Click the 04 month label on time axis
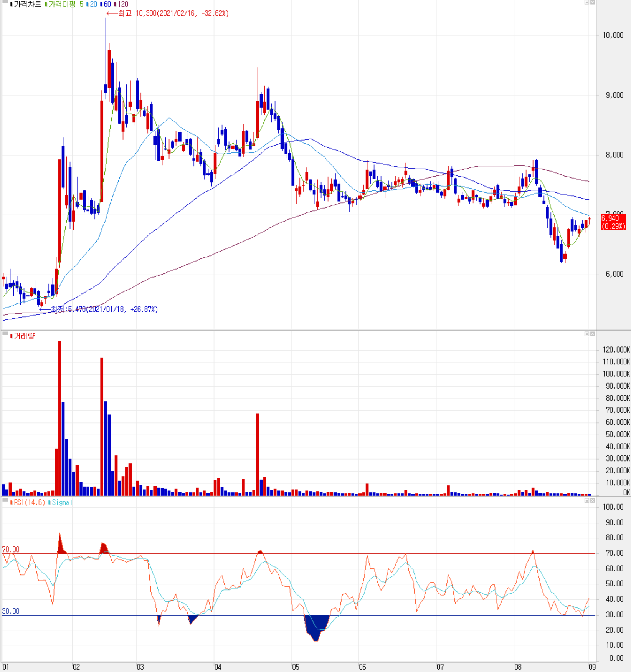Viewport: 631px width, 672px height. 218,667
